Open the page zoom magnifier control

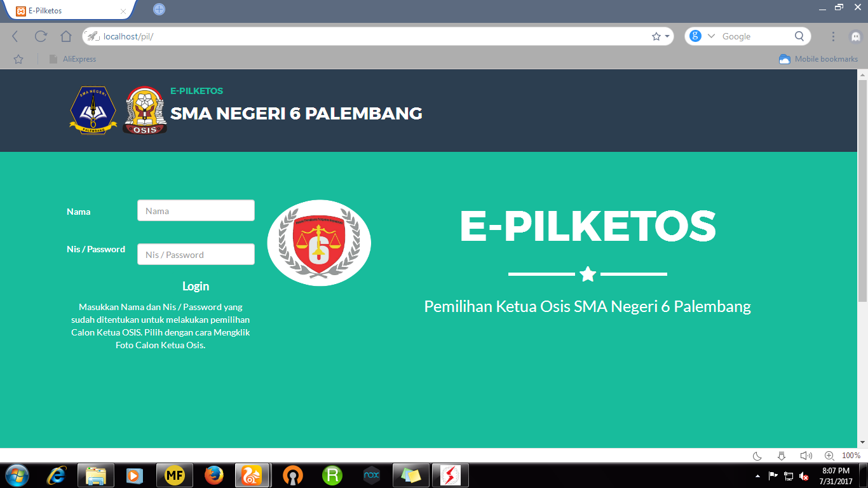[828, 455]
